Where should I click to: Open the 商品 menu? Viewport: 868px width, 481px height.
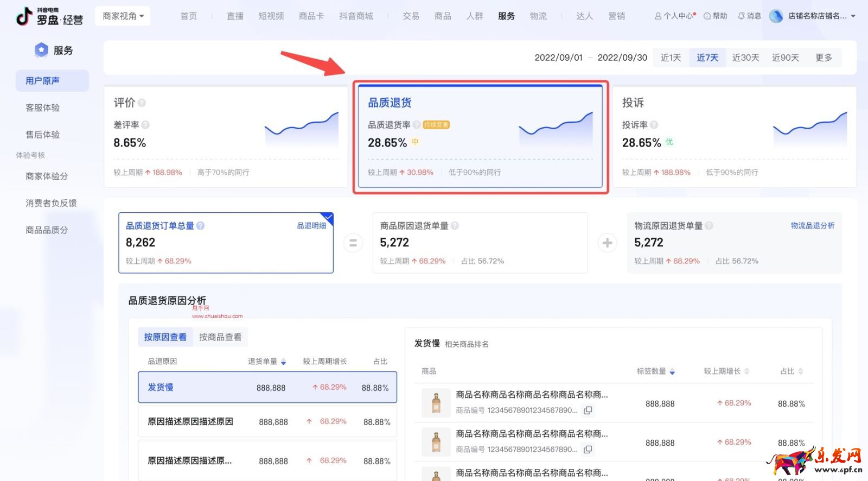443,16
